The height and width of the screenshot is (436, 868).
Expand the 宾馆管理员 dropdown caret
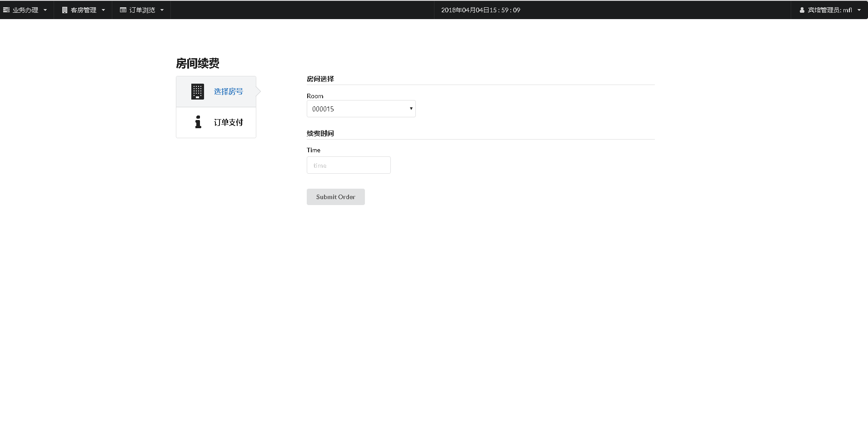tap(859, 10)
